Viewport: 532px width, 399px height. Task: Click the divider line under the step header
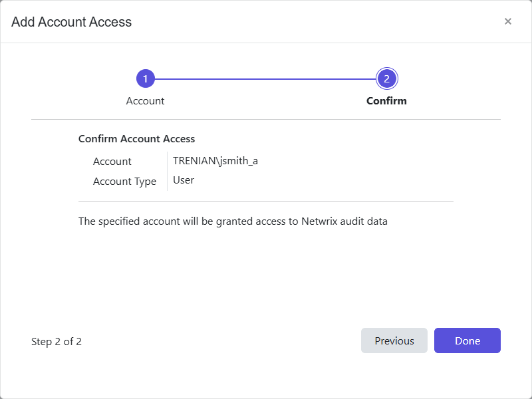point(266,120)
